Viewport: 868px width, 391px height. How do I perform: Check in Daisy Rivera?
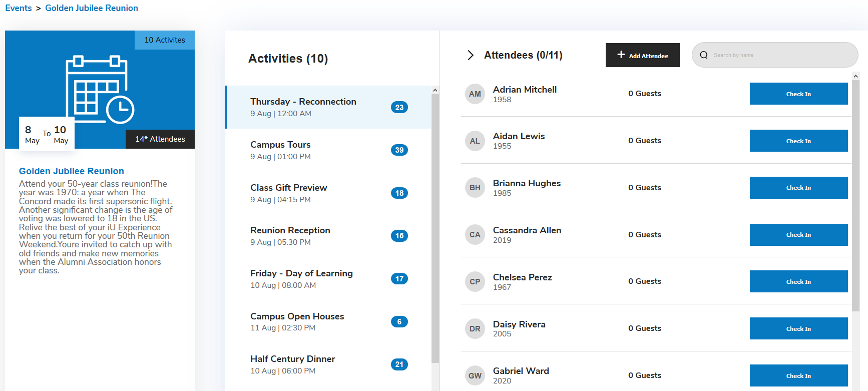pyautogui.click(x=798, y=328)
